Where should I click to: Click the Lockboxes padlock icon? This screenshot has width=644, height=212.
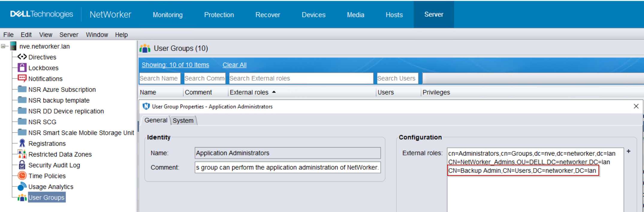[22, 68]
